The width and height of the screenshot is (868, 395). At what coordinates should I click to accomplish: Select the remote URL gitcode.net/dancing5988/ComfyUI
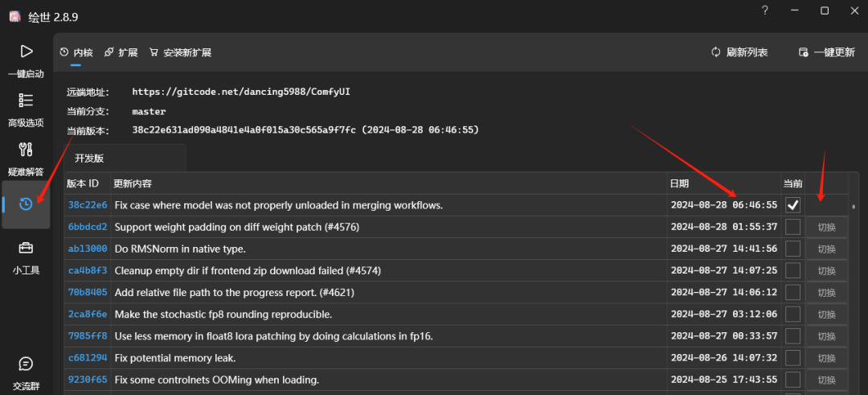tap(241, 92)
